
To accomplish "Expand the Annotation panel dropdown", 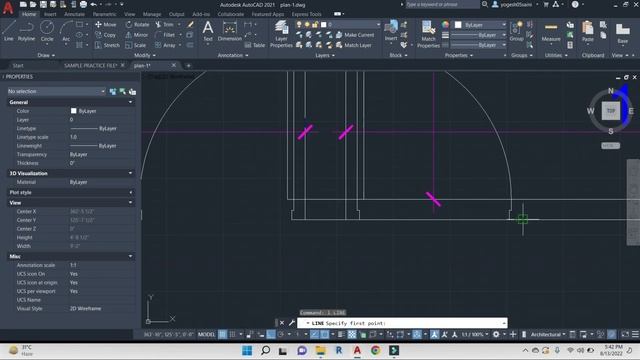I will point(233,56).
